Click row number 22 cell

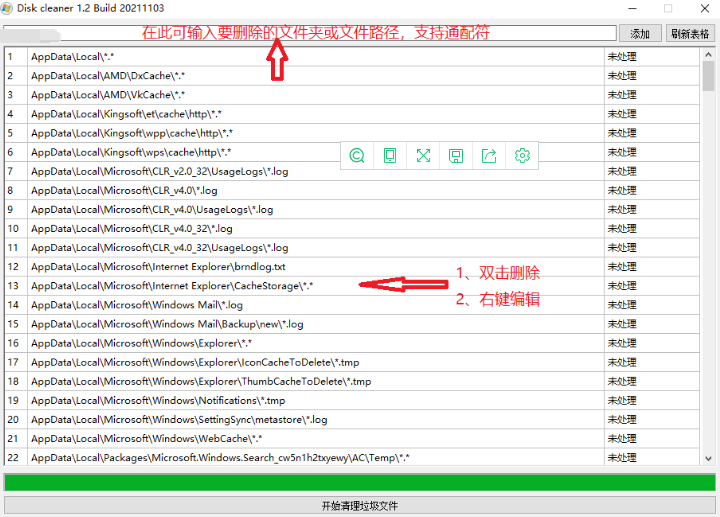click(x=16, y=458)
